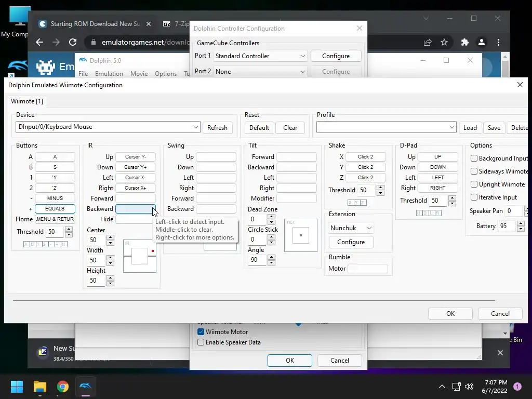Viewport: 532px width, 399px height.
Task: Enable Iterative Input option
Action: click(x=474, y=197)
